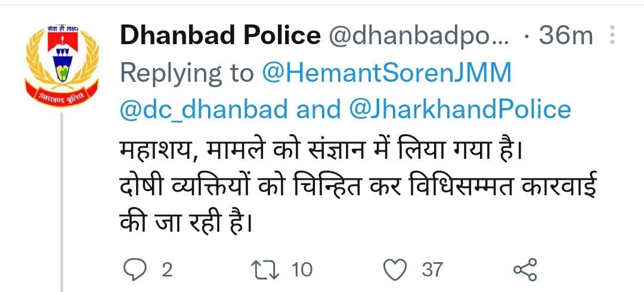Click the like count 37
Viewport: 644px width, 292px height.
(432, 270)
